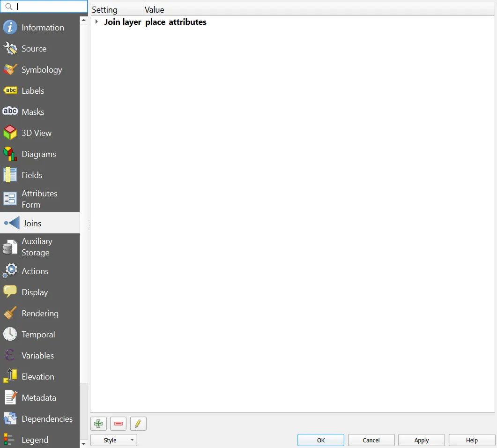Select the Auxiliary Storage icon

pos(10,247)
